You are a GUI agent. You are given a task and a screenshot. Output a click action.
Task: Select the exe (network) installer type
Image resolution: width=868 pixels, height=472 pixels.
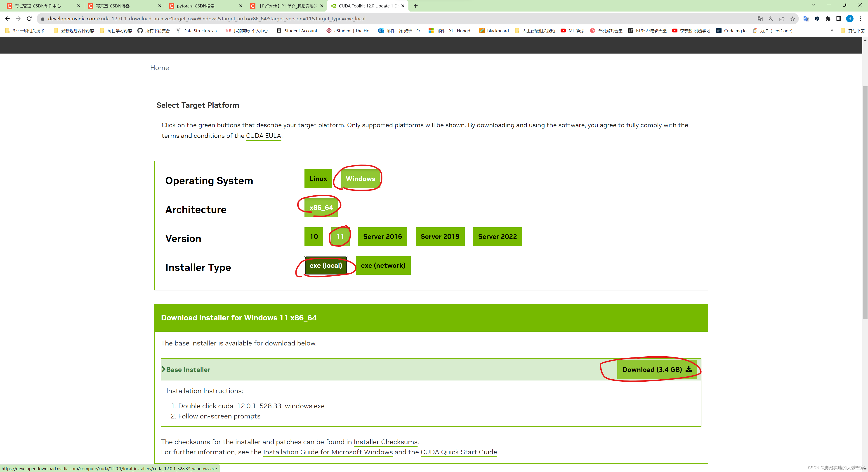pos(383,265)
